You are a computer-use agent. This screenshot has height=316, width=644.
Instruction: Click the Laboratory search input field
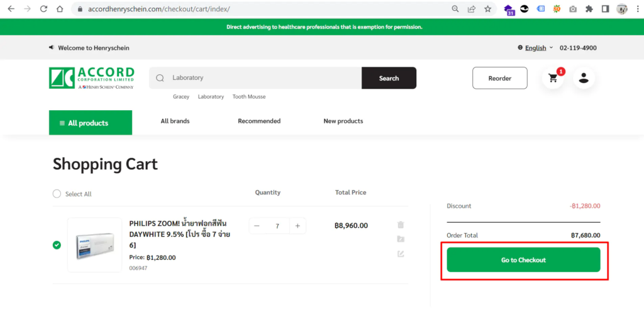coord(258,78)
